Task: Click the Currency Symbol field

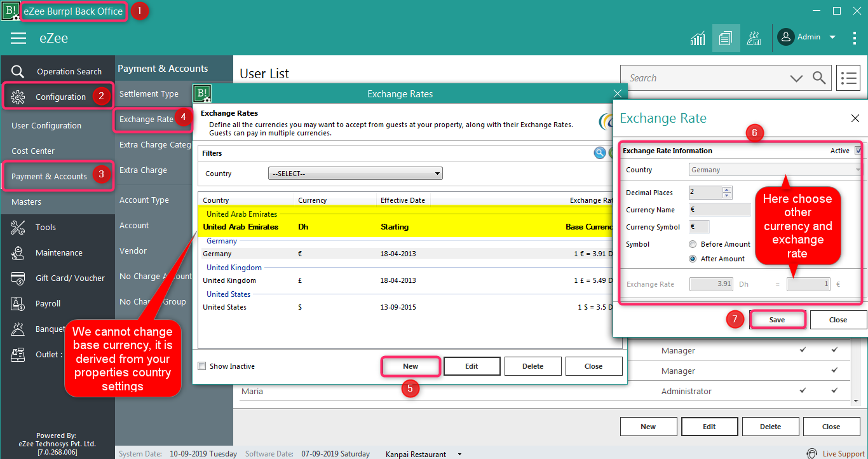Action: [x=699, y=227]
